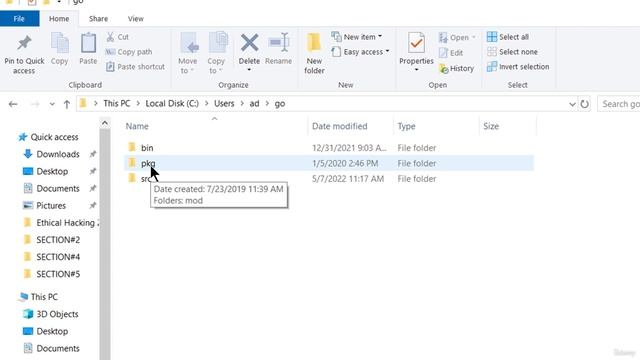Click Invert selection

518,67
